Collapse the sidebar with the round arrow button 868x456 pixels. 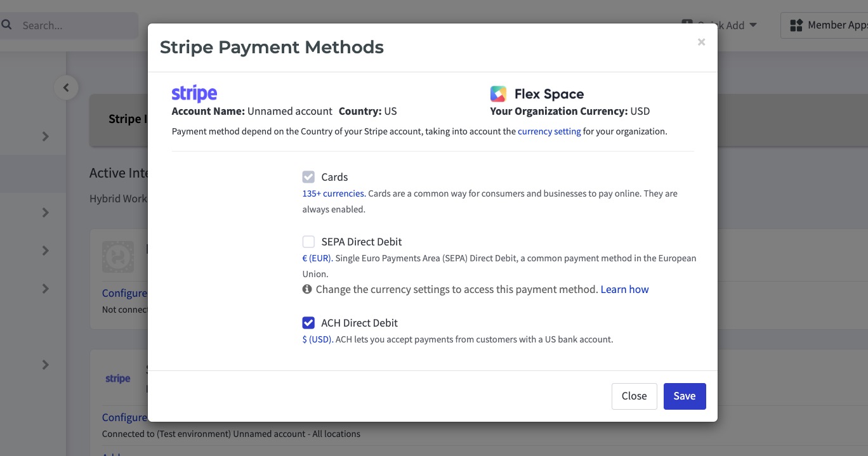(66, 88)
